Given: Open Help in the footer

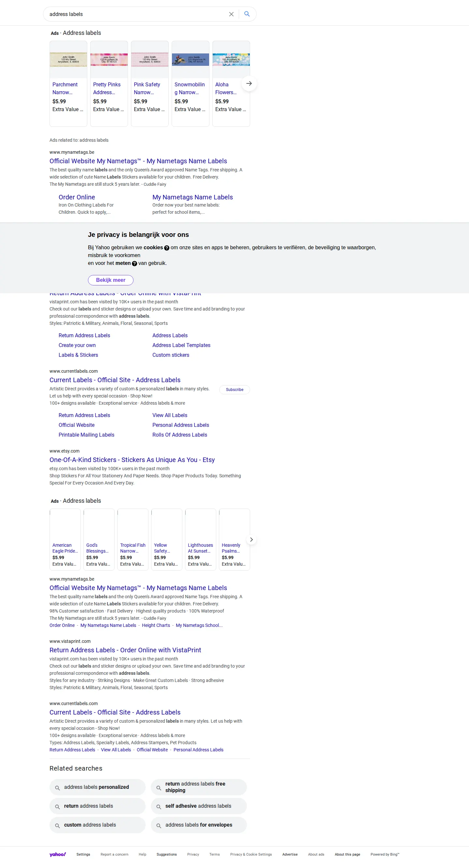Looking at the screenshot, I should tap(143, 855).
